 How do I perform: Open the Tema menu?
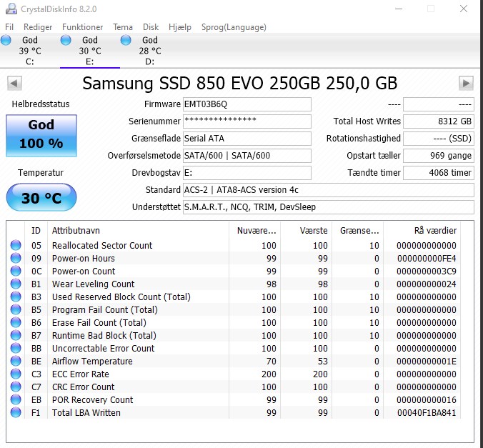pos(123,27)
